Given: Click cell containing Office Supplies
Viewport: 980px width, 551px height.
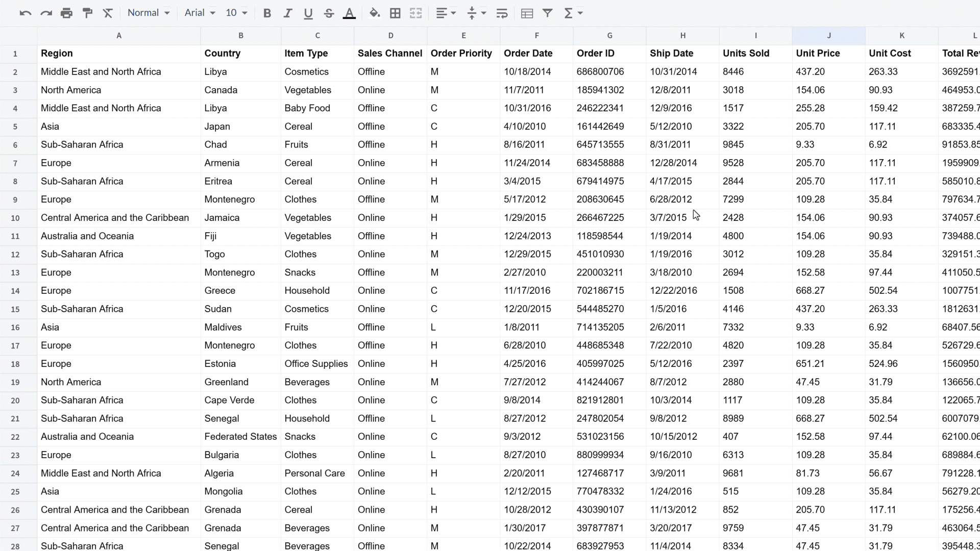Looking at the screenshot, I should tap(317, 364).
